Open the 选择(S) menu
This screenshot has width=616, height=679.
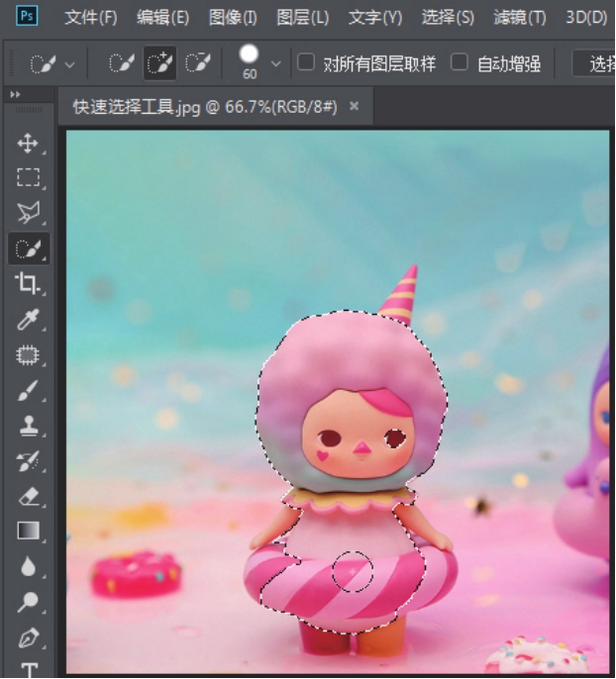pos(448,18)
